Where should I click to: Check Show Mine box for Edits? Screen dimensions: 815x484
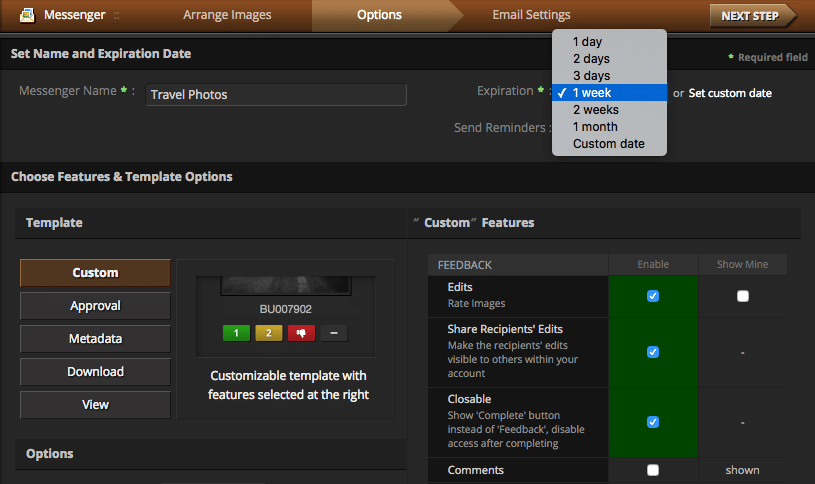[742, 296]
